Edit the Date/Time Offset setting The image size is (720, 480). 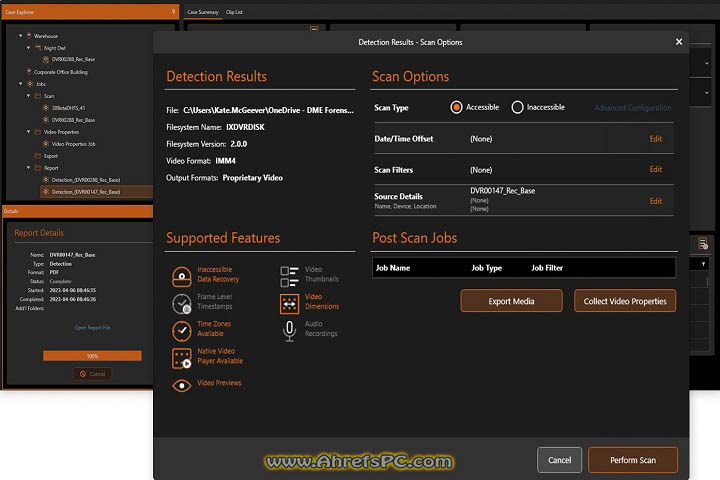[656, 139]
